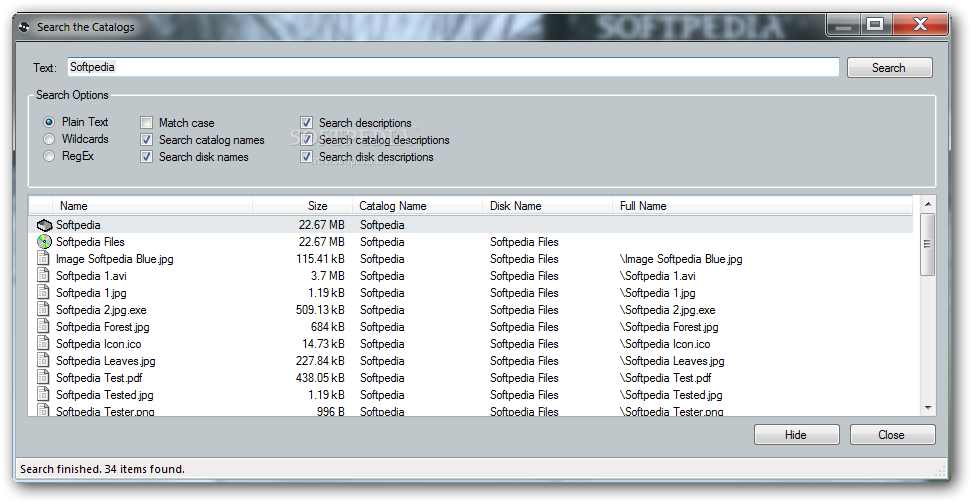
Task: Click the Softpedia Files disc icon
Action: (44, 242)
